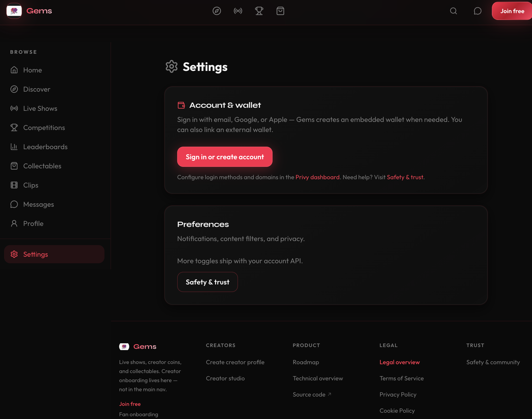Follow the Legal overview footer link
The height and width of the screenshot is (419, 532).
400,362
